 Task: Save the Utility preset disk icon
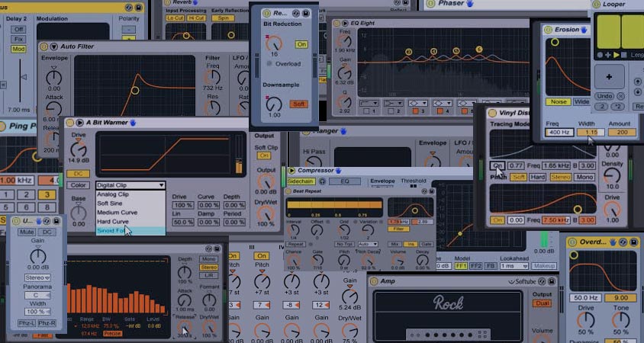coord(56,221)
